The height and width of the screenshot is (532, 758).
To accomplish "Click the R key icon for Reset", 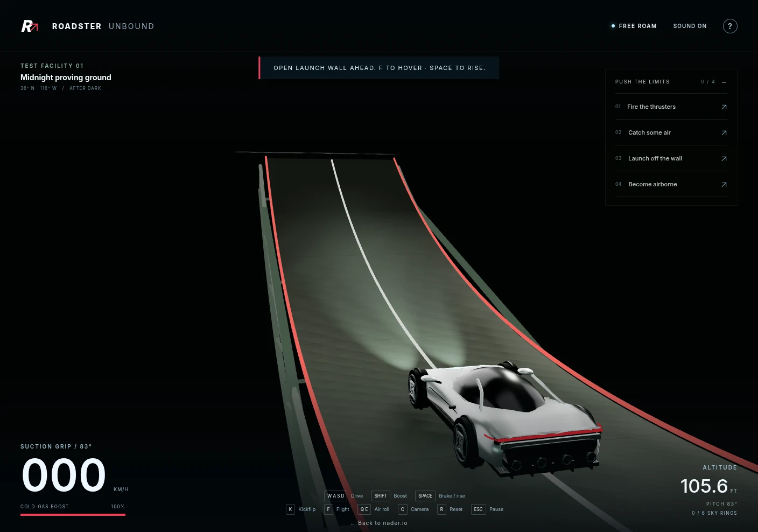I will pyautogui.click(x=441, y=509).
